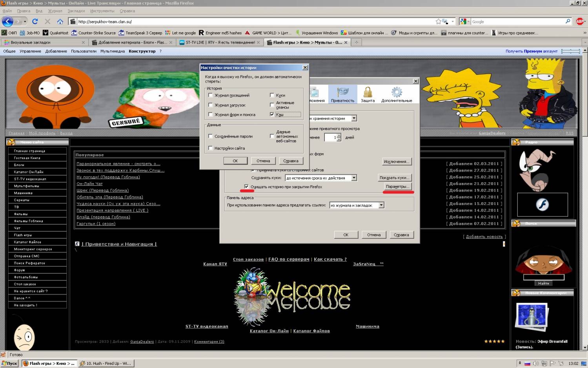Show more bookmarks with the chevron
The image size is (588, 368).
tap(584, 33)
